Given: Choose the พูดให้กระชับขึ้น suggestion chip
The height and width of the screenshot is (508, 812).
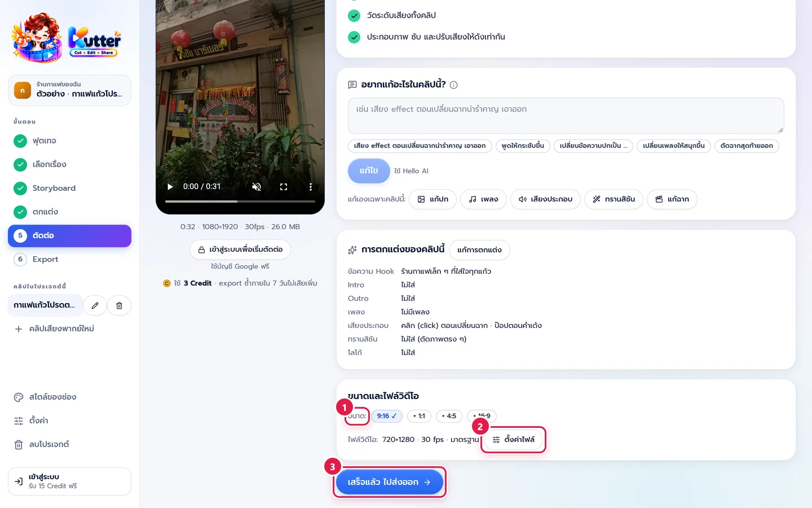Looking at the screenshot, I should 523,146.
